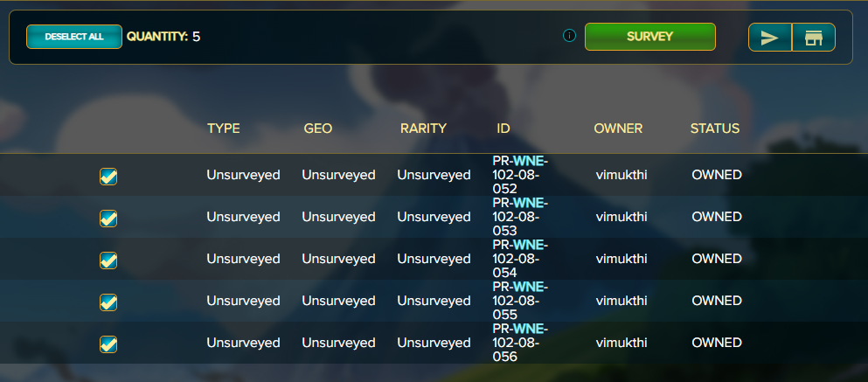
Task: Click Type Unsurveyed in 052 row
Action: (x=243, y=175)
